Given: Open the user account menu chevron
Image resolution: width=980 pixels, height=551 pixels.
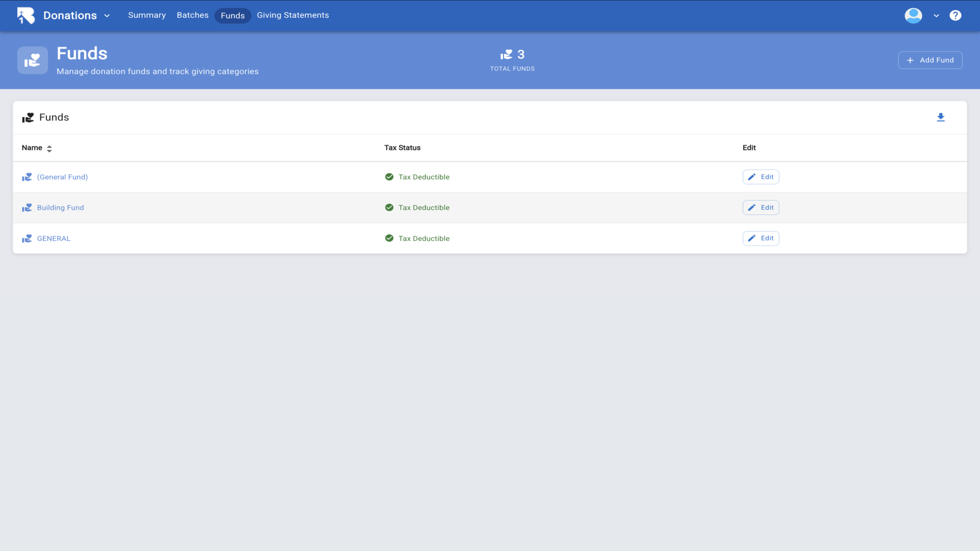Looking at the screenshot, I should 936,15.
